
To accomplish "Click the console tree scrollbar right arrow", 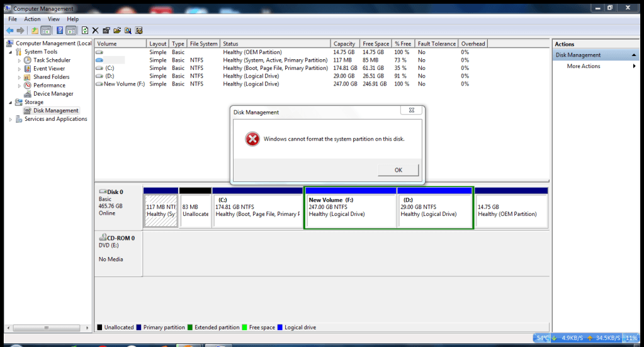I will point(87,327).
